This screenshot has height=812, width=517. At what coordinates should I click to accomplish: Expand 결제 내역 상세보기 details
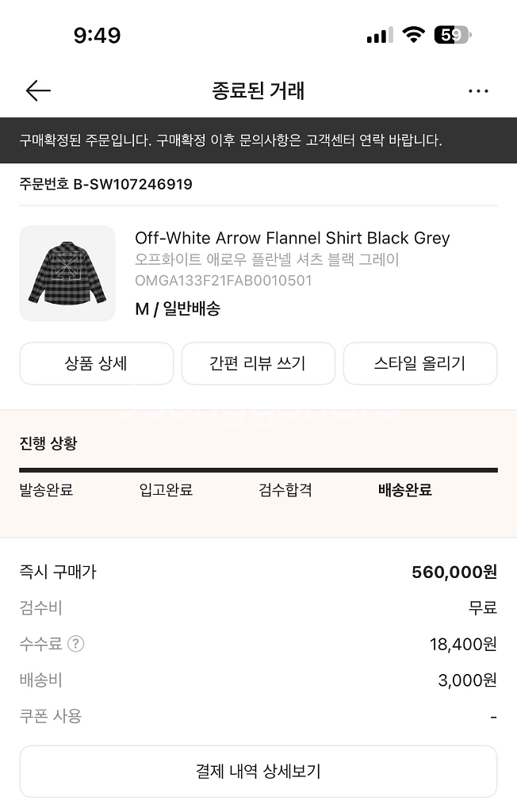tap(258, 771)
